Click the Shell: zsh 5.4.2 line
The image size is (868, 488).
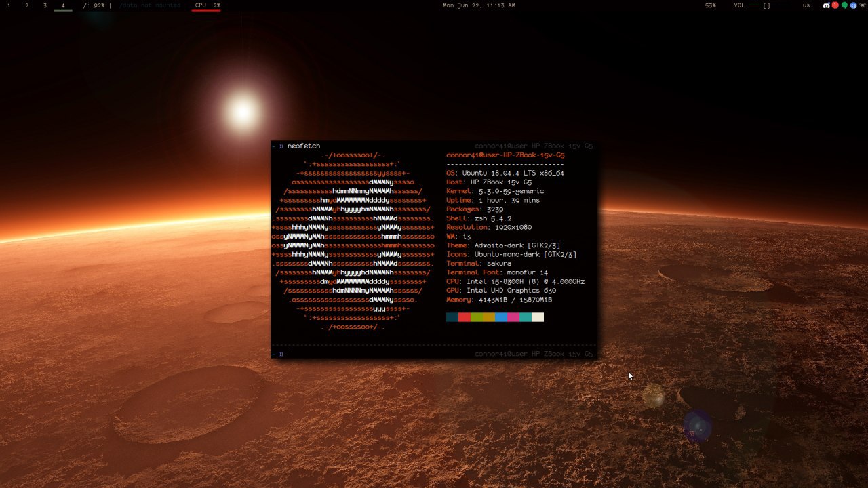(479, 218)
